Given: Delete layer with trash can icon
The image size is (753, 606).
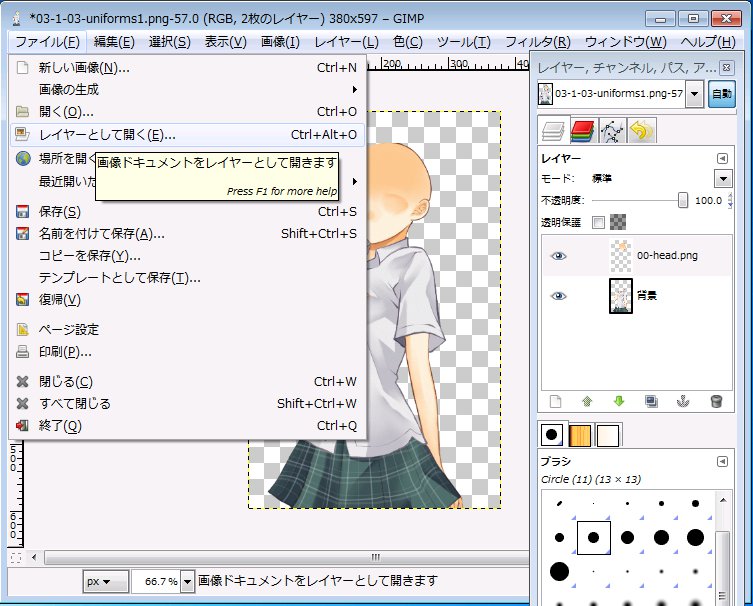Looking at the screenshot, I should [x=716, y=401].
